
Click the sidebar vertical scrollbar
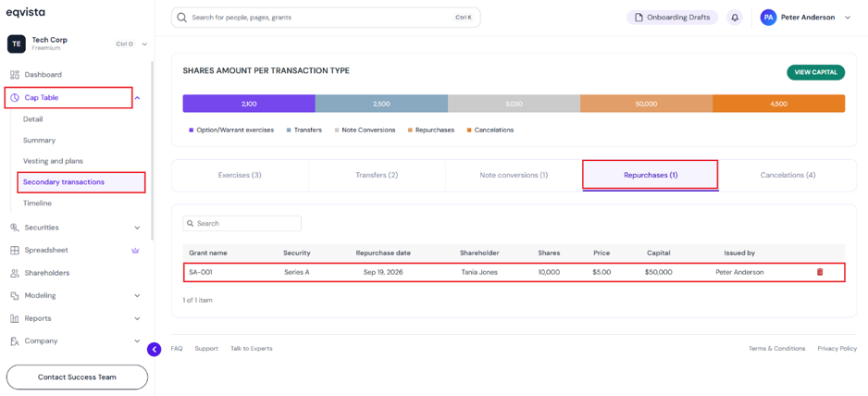(153, 150)
